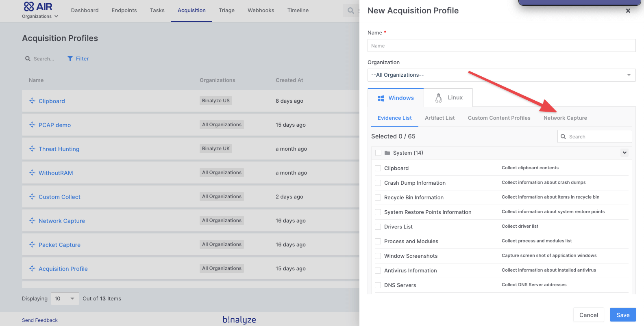Click the Filter funnel icon
The image size is (644, 326).
[x=70, y=59]
